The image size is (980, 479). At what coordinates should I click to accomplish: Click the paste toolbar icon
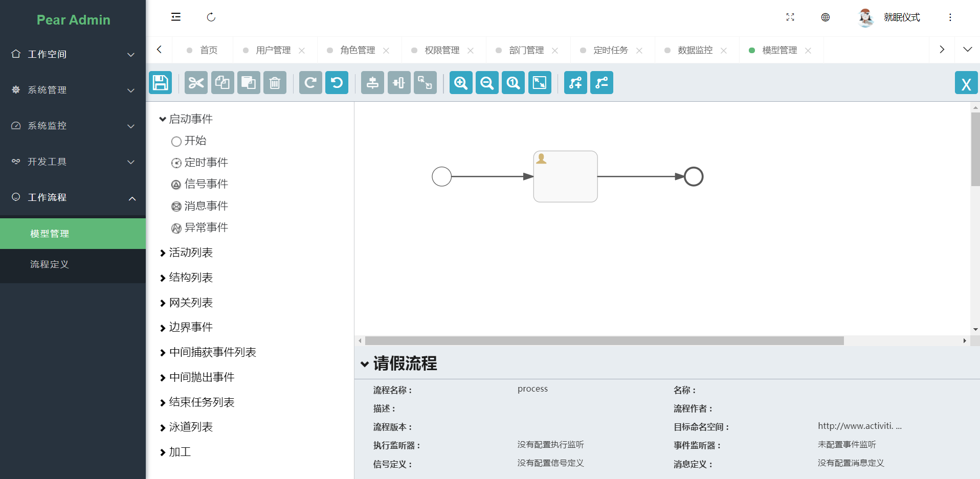coord(249,82)
